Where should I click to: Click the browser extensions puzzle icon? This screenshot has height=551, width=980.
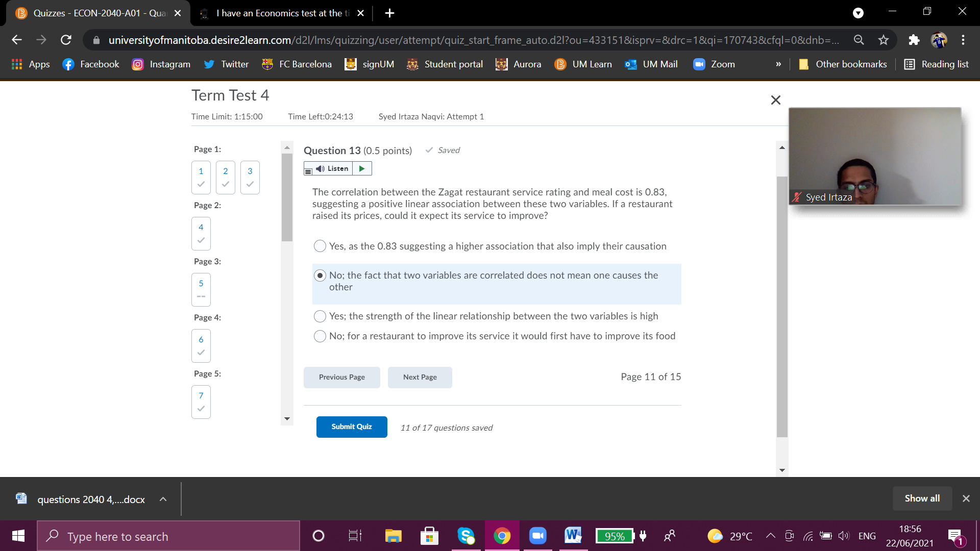(x=914, y=40)
